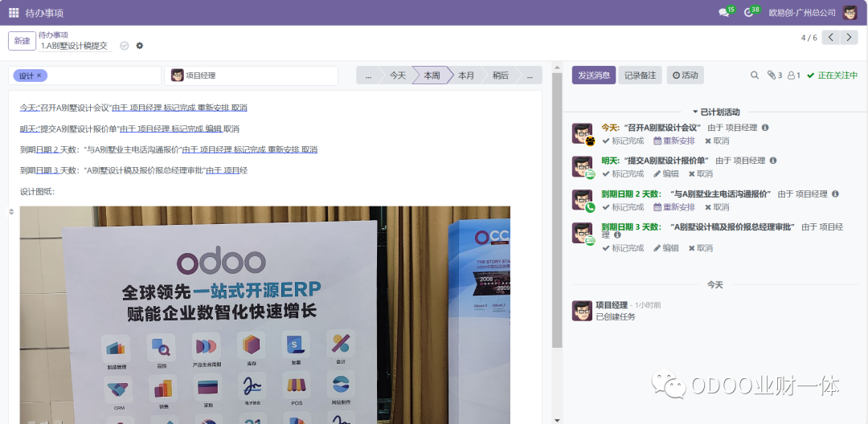Search messages with magnifier icon in chatter
868x424 pixels.
(x=755, y=75)
